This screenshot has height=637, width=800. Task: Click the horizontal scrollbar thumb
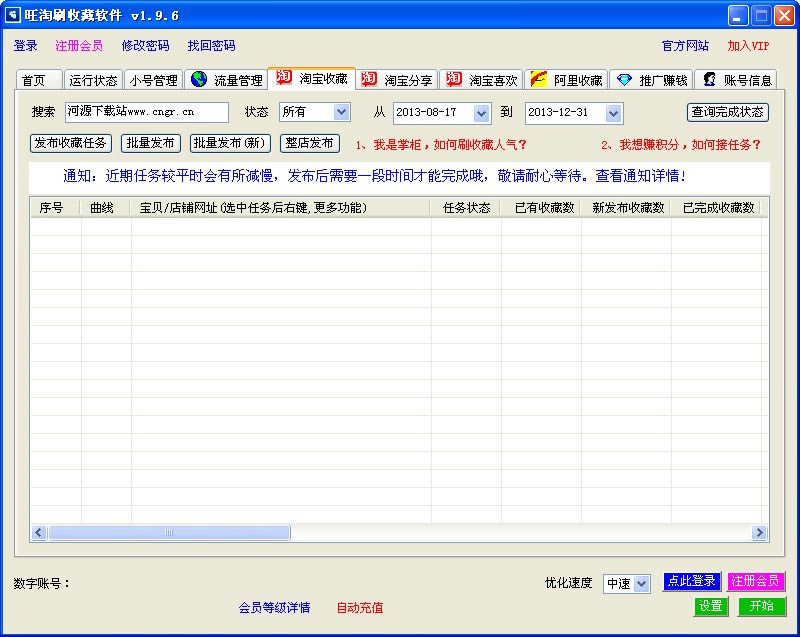(x=169, y=532)
